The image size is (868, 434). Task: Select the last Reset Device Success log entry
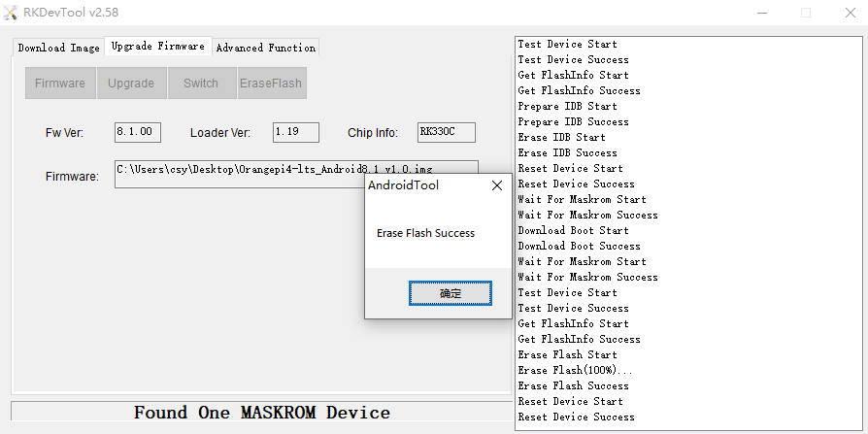point(577,417)
